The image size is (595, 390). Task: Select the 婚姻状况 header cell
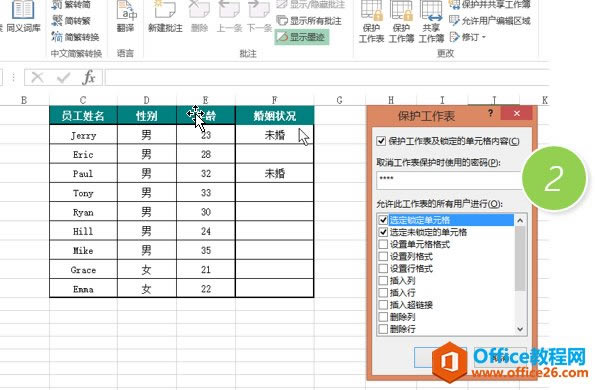[274, 115]
